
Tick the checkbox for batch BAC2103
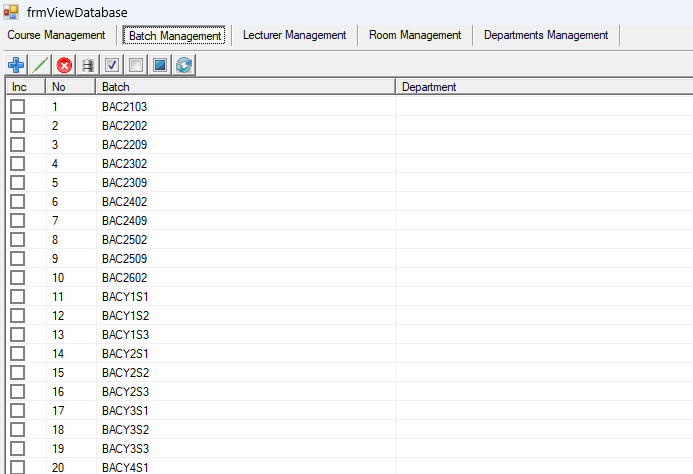(x=18, y=107)
